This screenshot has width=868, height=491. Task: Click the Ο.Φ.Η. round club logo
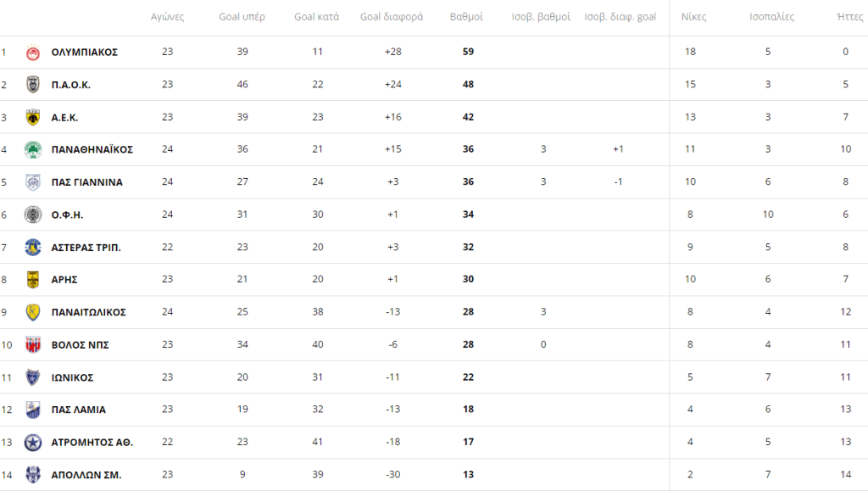[x=33, y=215]
